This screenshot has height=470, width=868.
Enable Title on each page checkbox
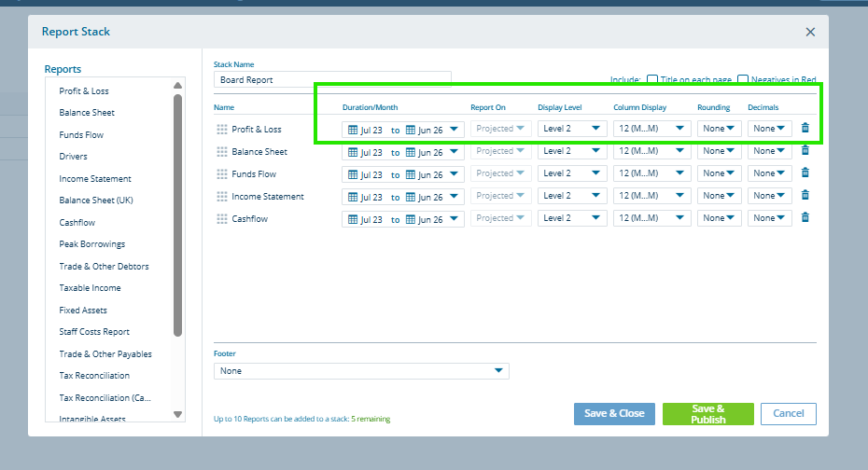652,80
